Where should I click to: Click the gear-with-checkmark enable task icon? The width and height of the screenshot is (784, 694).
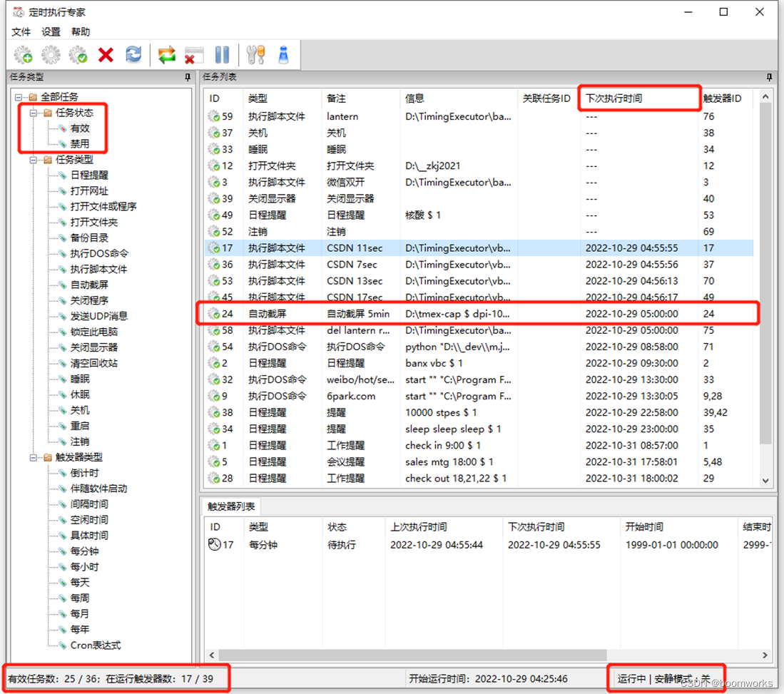(x=78, y=55)
